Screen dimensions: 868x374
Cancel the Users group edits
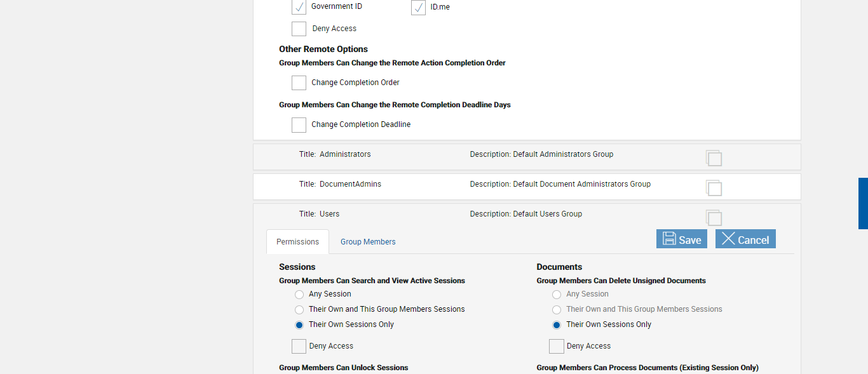tap(745, 239)
